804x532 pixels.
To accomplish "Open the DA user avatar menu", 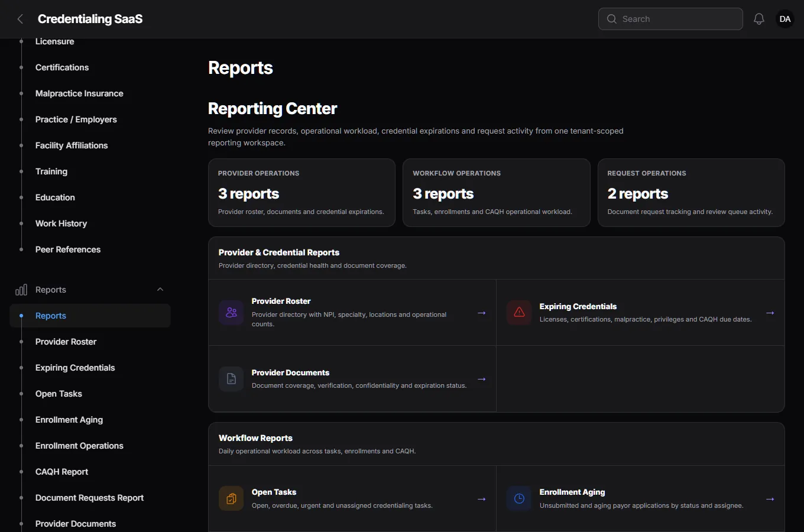I will pos(785,19).
